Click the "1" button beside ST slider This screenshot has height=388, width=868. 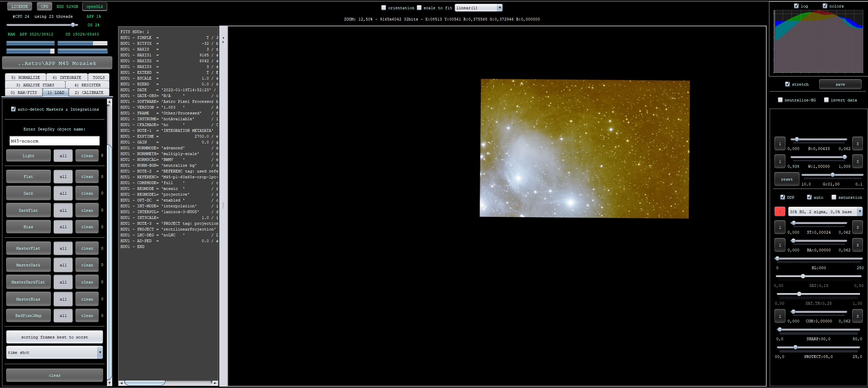click(x=780, y=227)
